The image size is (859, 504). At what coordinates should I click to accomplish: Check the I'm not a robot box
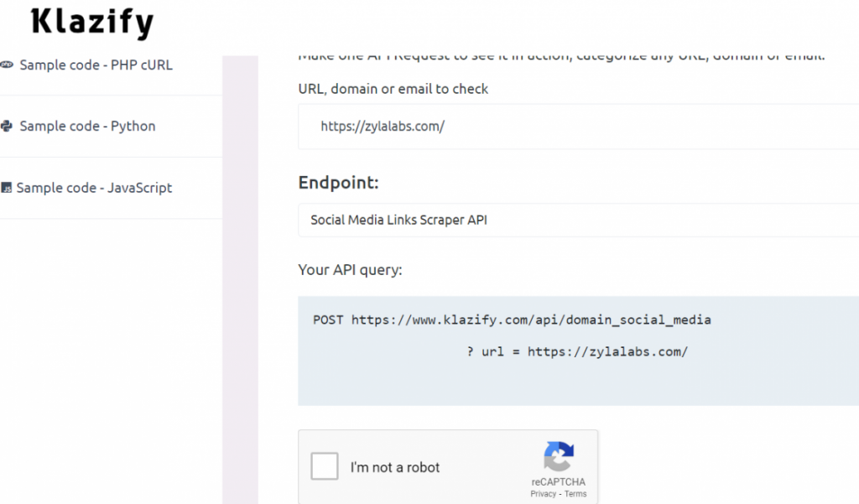pyautogui.click(x=325, y=466)
